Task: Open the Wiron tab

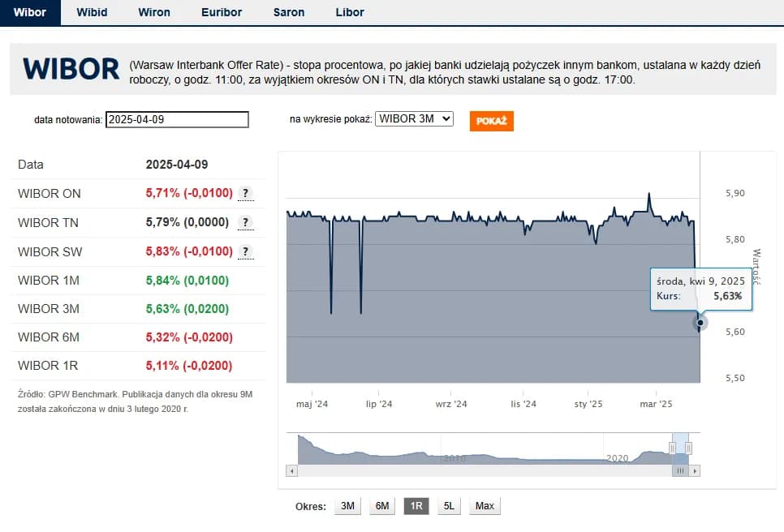Action: (154, 12)
